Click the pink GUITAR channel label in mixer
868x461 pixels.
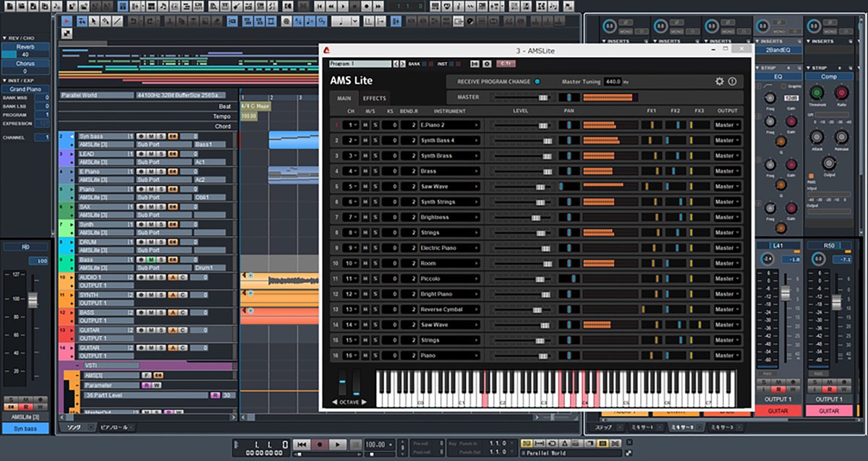(828, 410)
